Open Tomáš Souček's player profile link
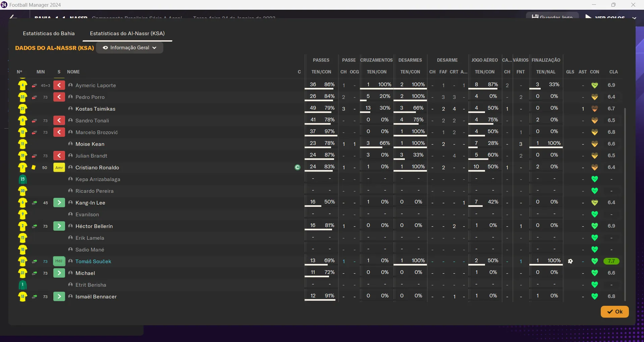644x342 pixels. pos(93,262)
